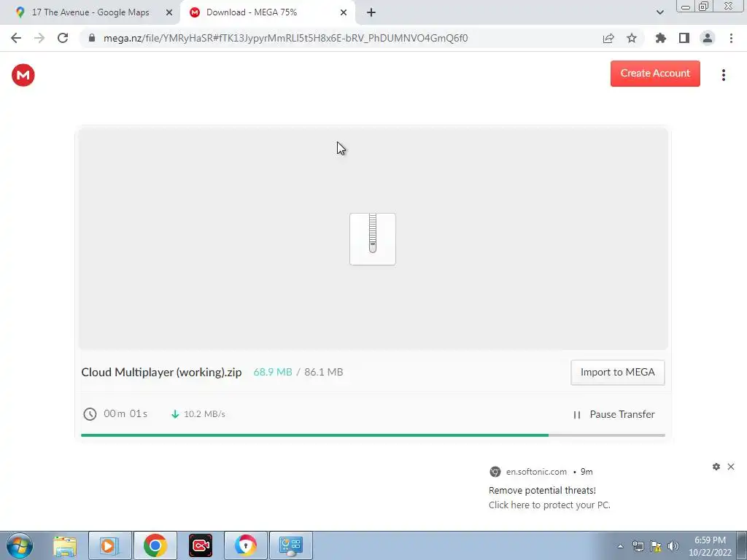
Task: Click the network tray icon
Action: (x=638, y=546)
